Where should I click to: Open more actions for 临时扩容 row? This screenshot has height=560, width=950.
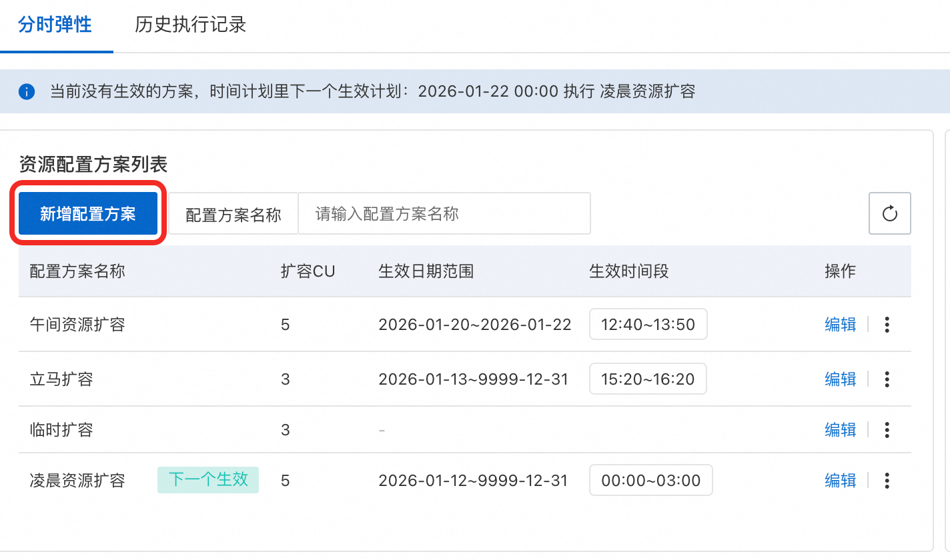(x=887, y=430)
